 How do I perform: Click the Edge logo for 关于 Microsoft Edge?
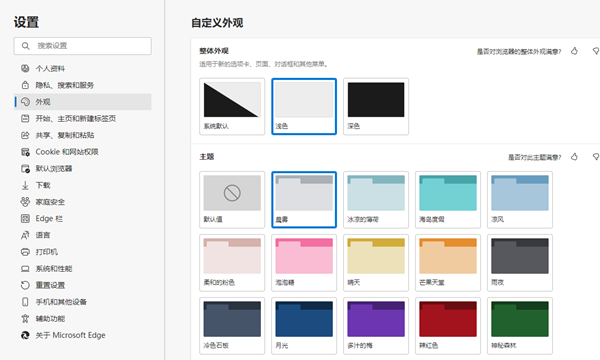(x=25, y=335)
